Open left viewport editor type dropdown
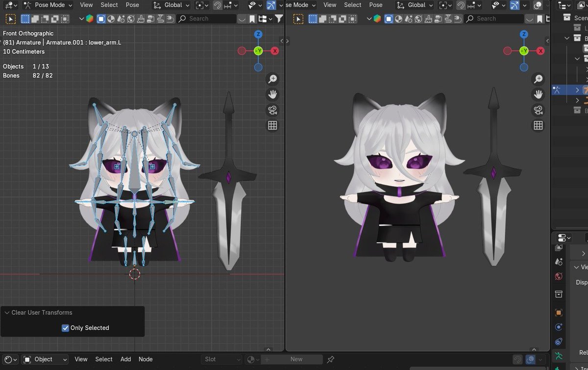Screen dimensions: 588x370 pos(10,5)
